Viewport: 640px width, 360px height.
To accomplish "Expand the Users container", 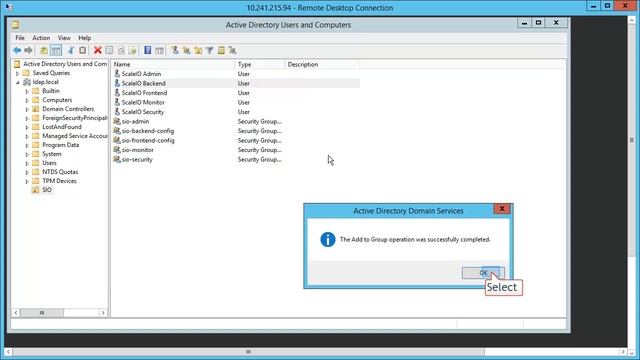I will (27, 163).
